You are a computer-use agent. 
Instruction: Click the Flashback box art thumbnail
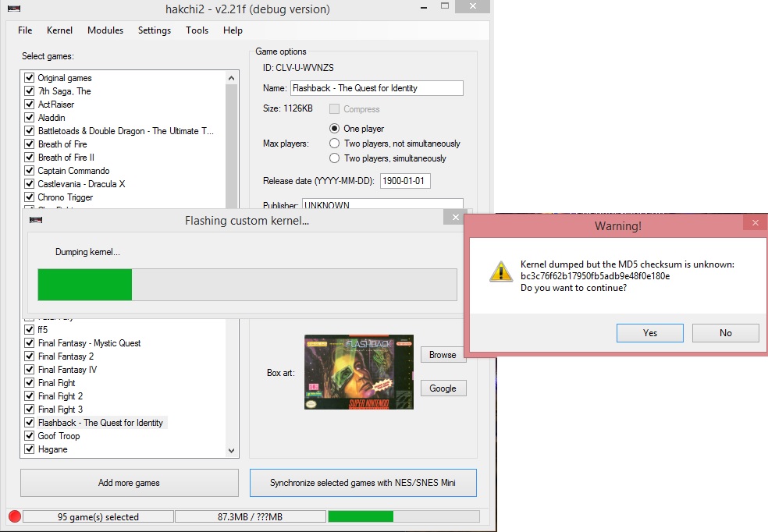click(x=358, y=372)
